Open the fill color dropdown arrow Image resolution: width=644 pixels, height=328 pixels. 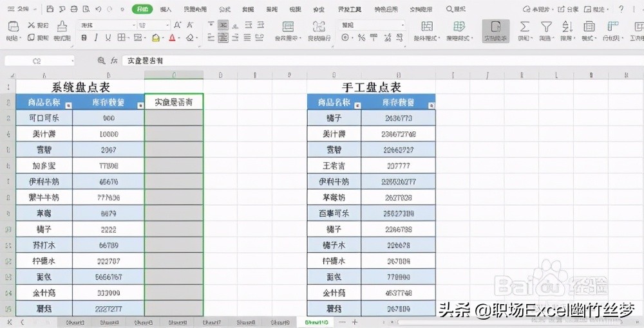click(x=163, y=38)
